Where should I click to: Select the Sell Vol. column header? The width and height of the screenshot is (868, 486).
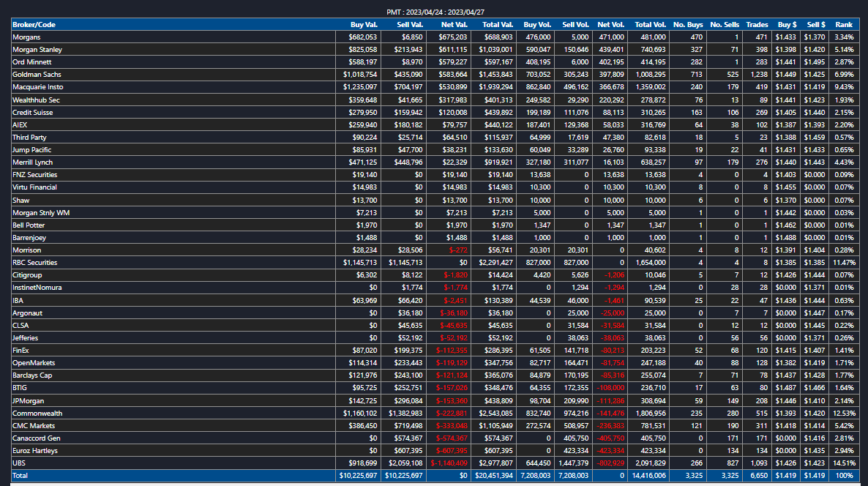[575, 25]
